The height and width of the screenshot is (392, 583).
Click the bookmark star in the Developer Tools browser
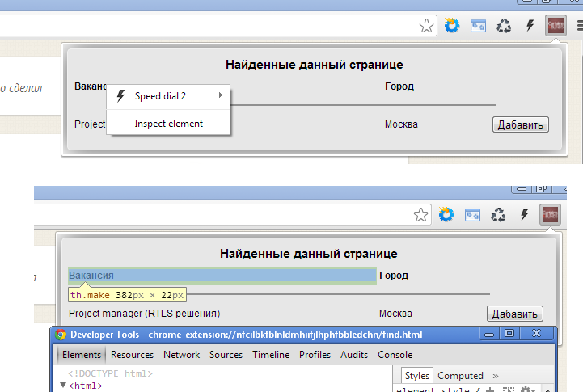(x=421, y=215)
